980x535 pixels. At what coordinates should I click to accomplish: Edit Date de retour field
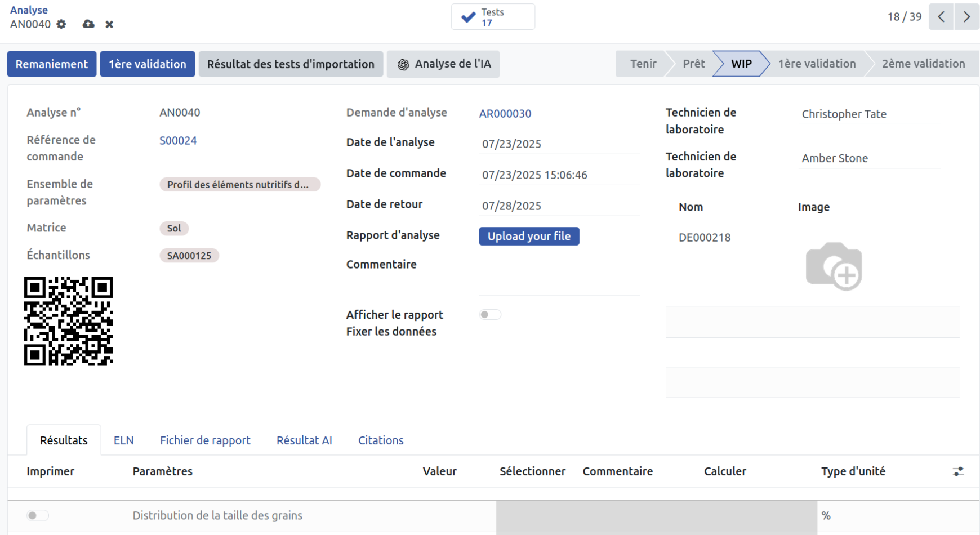(559, 206)
